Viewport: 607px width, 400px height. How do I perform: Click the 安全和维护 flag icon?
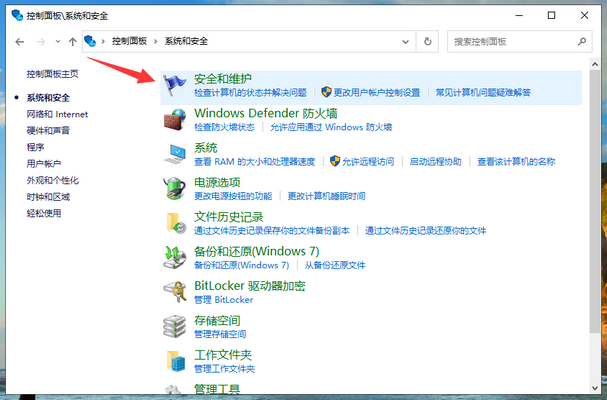(x=175, y=84)
